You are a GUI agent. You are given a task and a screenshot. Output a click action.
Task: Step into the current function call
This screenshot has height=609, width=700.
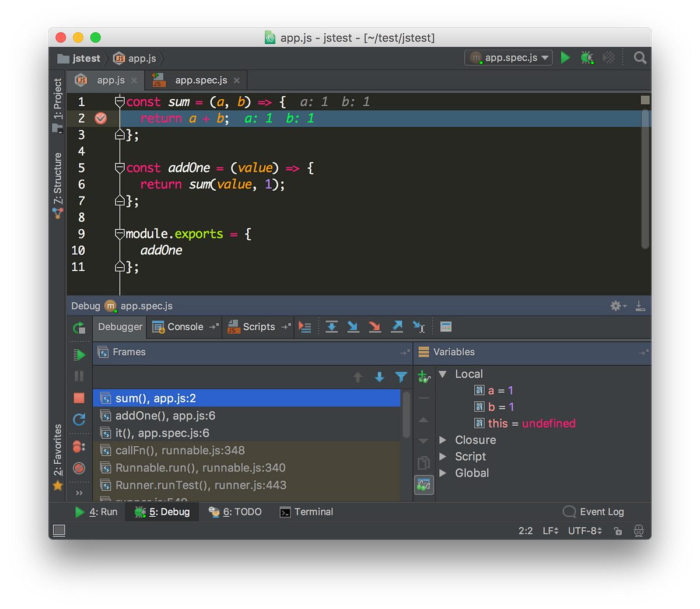353,327
